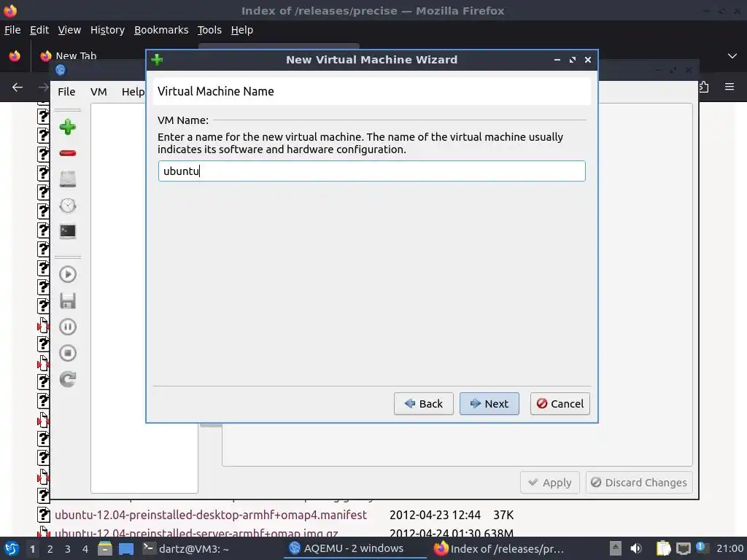This screenshot has height=560, width=747.
Task: Click the network monitor tray icon
Action: [x=683, y=549]
